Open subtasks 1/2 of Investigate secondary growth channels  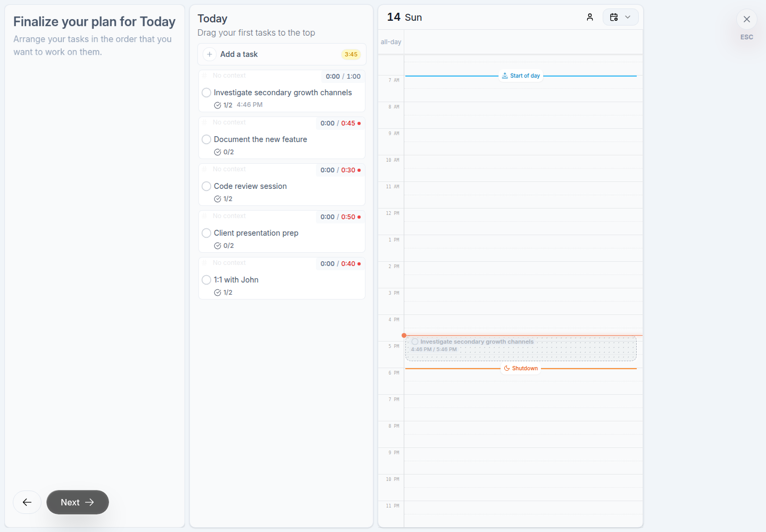tap(223, 105)
